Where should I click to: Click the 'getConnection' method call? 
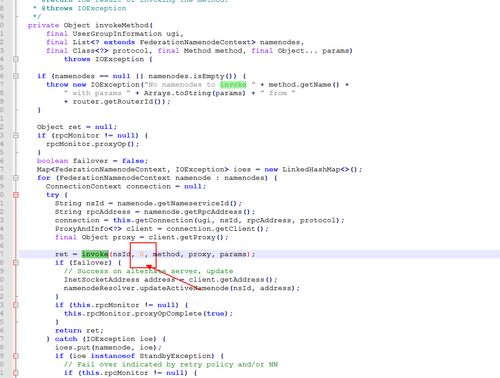[164, 220]
